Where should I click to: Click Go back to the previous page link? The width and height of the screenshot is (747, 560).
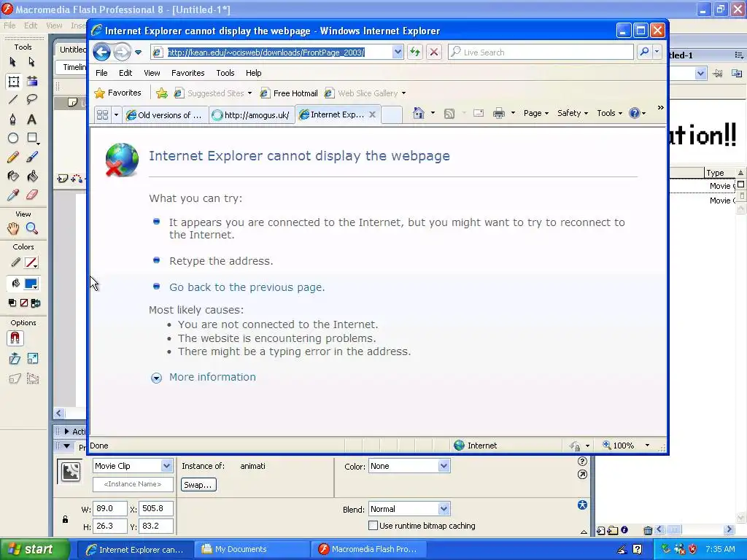coord(247,287)
